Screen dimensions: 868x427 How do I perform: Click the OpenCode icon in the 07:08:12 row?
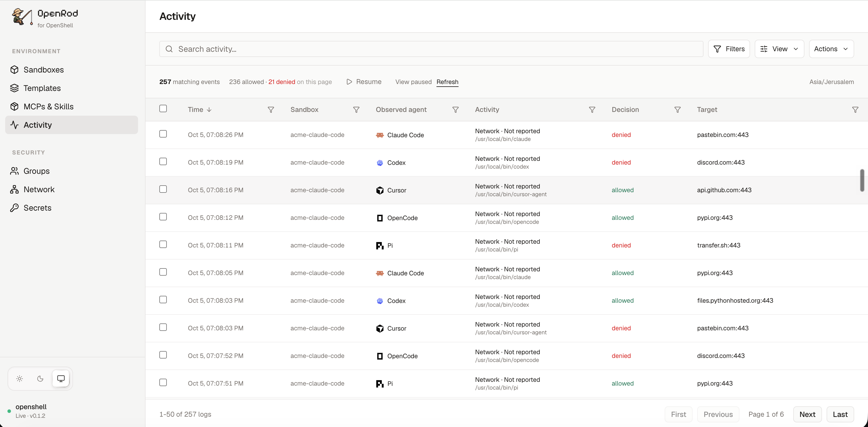pyautogui.click(x=380, y=218)
